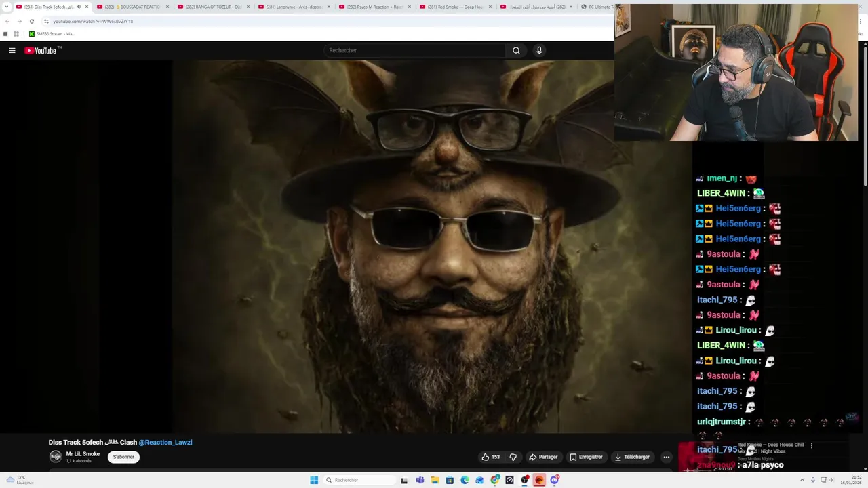
Task: Click the Red Smoke mini video thumbnail
Action: click(706, 455)
